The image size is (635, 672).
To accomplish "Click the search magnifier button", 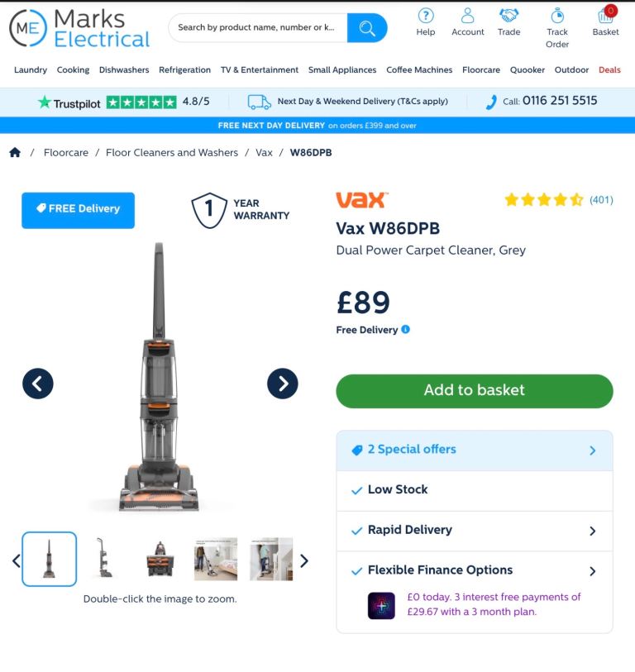I will [x=367, y=28].
